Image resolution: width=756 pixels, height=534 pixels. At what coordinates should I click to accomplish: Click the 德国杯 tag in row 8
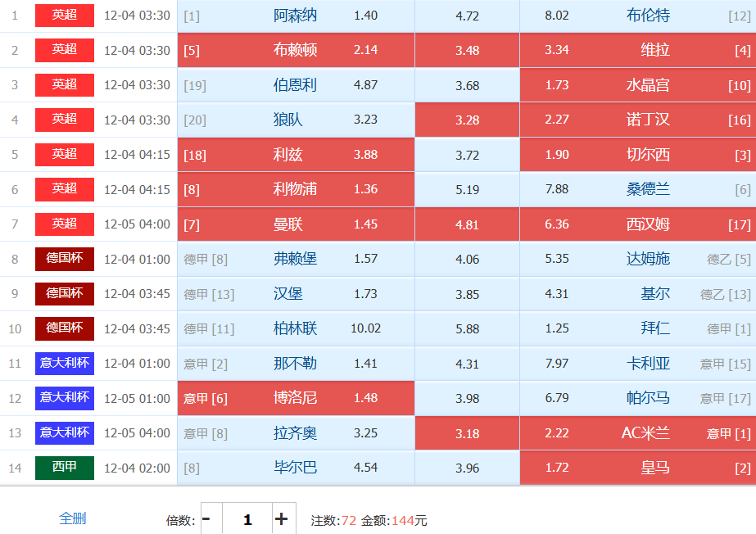pos(65,259)
